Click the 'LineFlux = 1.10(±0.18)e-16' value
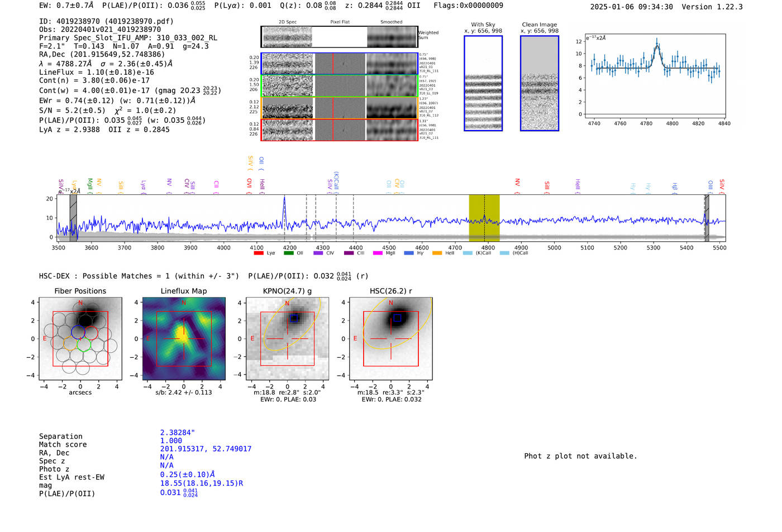 pyautogui.click(x=97, y=73)
